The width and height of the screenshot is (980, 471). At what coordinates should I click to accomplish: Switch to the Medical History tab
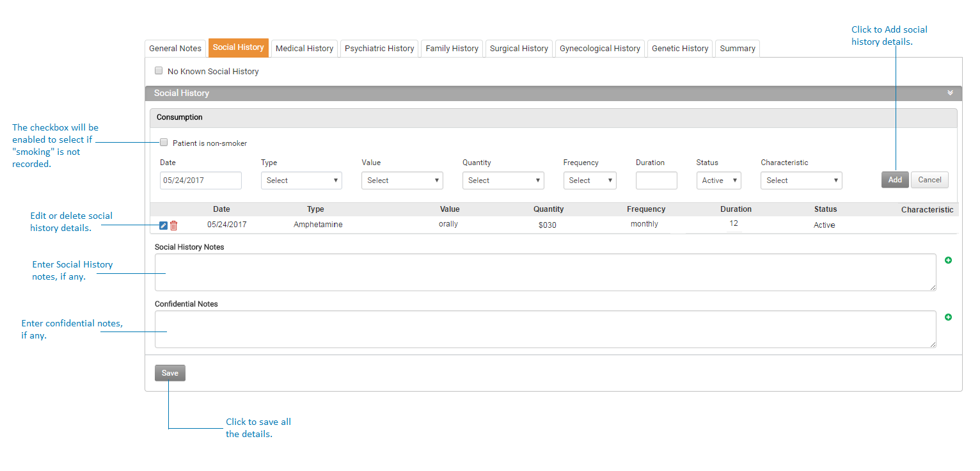click(x=304, y=49)
